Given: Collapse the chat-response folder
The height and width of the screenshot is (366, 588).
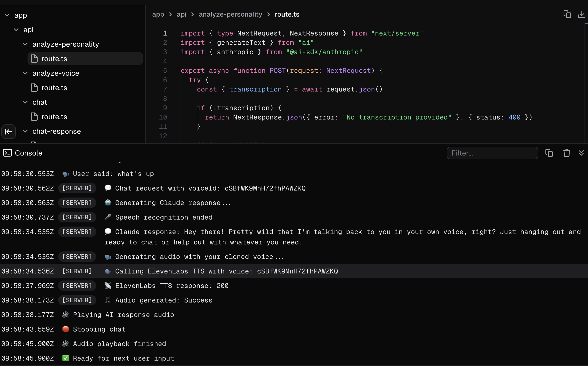Looking at the screenshot, I should [25, 131].
